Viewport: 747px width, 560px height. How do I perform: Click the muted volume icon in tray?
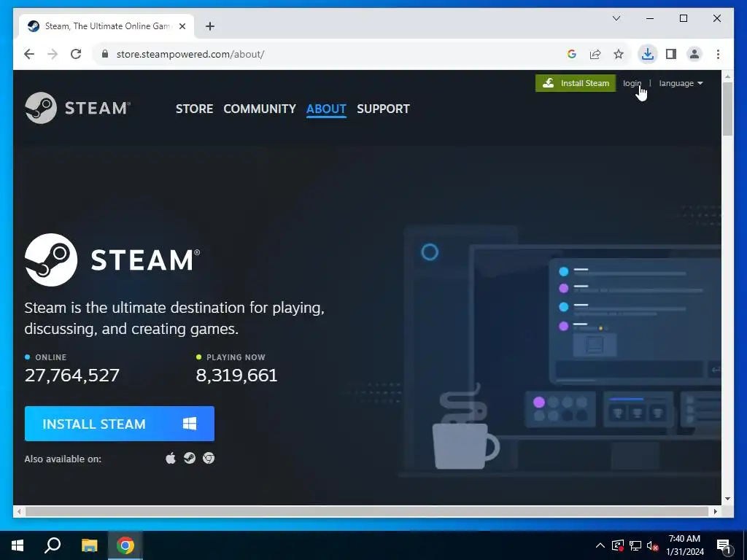point(653,545)
